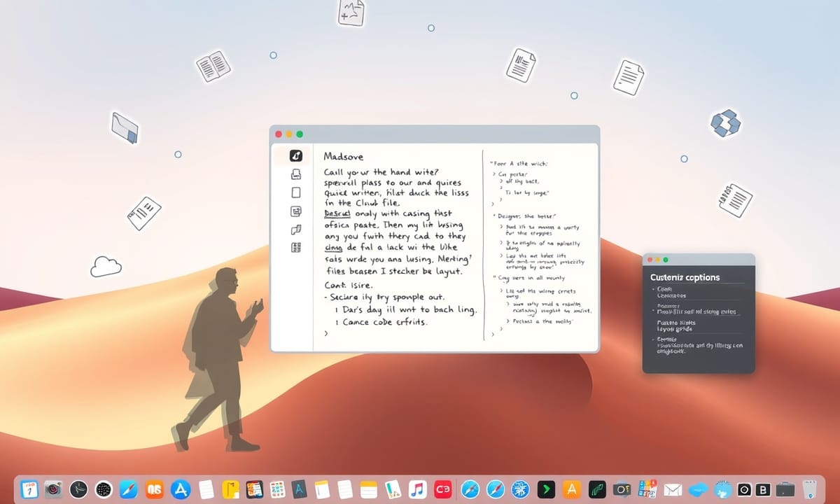
Task: Close the dark Custeniz coptions window
Action: [x=650, y=260]
